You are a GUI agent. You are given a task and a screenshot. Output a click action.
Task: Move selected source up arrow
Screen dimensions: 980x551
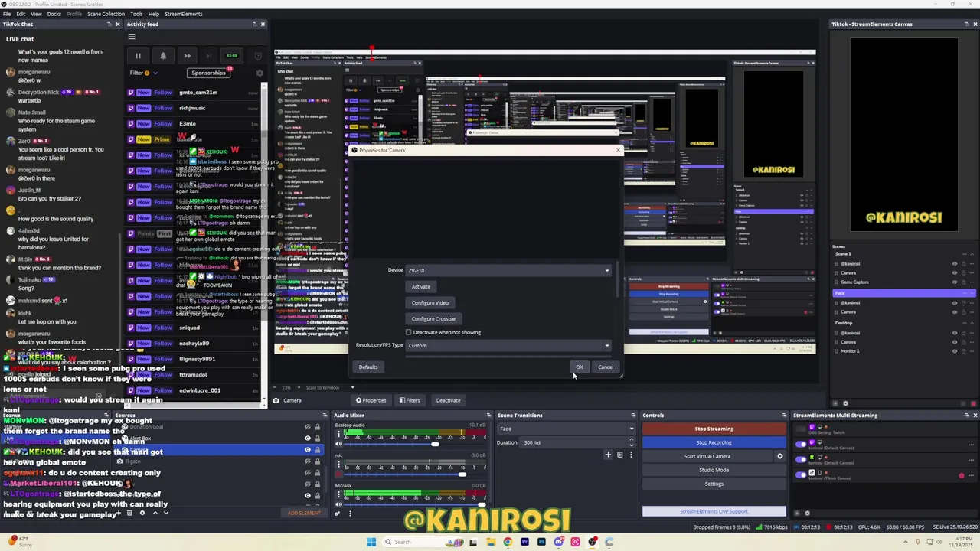pos(155,513)
